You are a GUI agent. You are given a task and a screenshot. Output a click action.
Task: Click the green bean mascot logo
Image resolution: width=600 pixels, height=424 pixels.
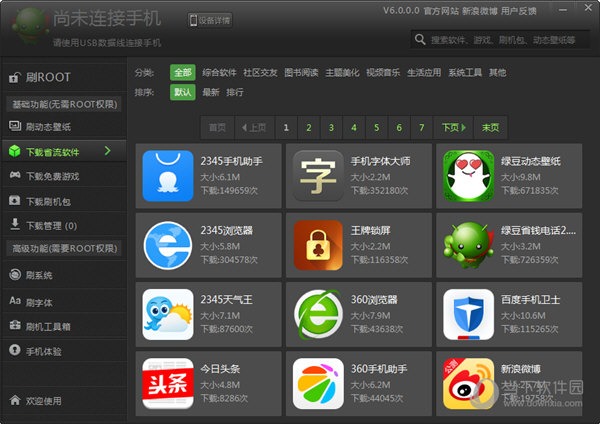point(30,25)
